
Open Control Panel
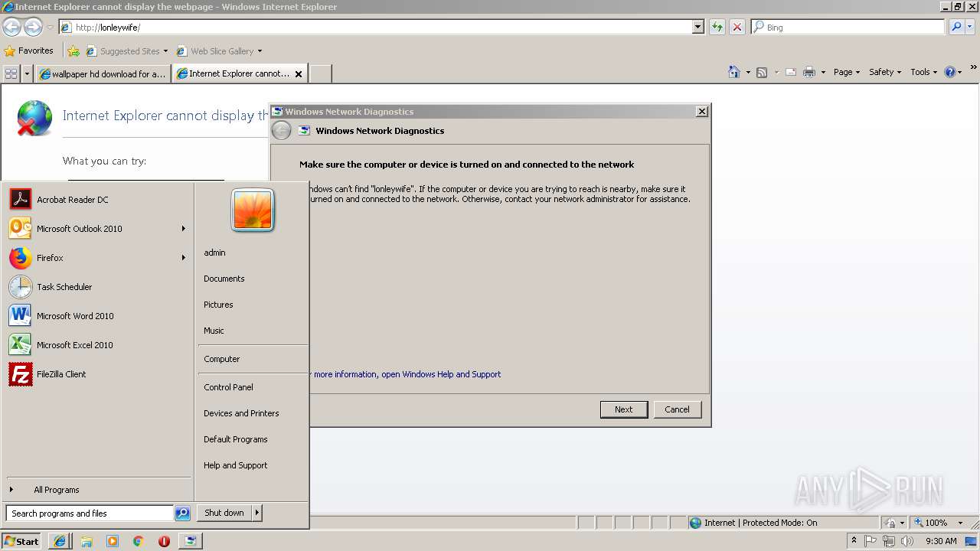tap(228, 387)
